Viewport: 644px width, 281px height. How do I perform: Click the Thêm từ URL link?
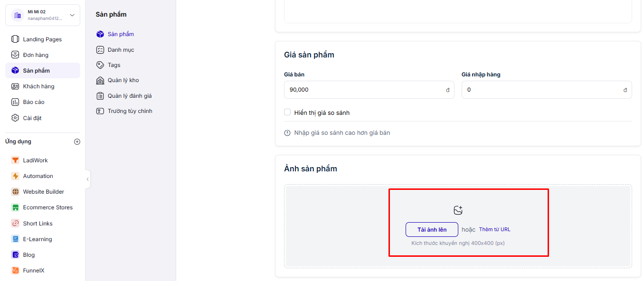coord(494,229)
